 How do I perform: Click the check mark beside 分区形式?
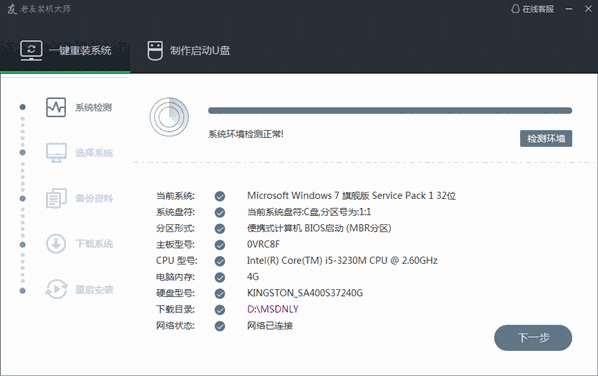220,228
